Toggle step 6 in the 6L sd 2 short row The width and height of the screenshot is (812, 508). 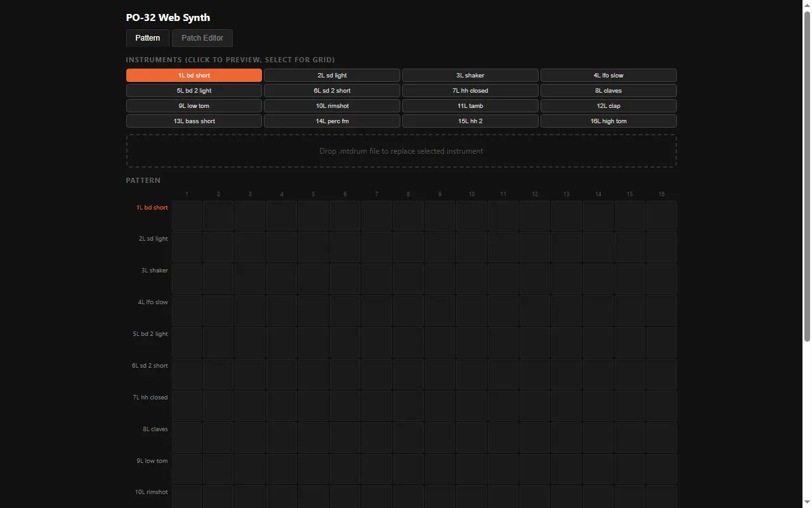pos(345,374)
